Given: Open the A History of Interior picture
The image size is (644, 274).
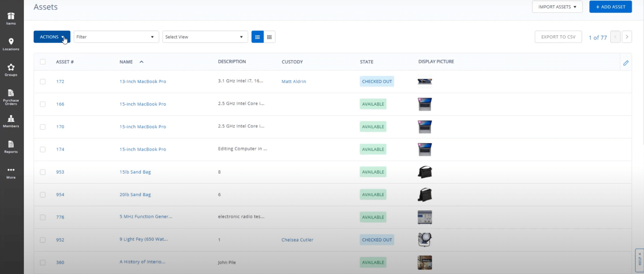Looking at the screenshot, I should click(x=425, y=263).
